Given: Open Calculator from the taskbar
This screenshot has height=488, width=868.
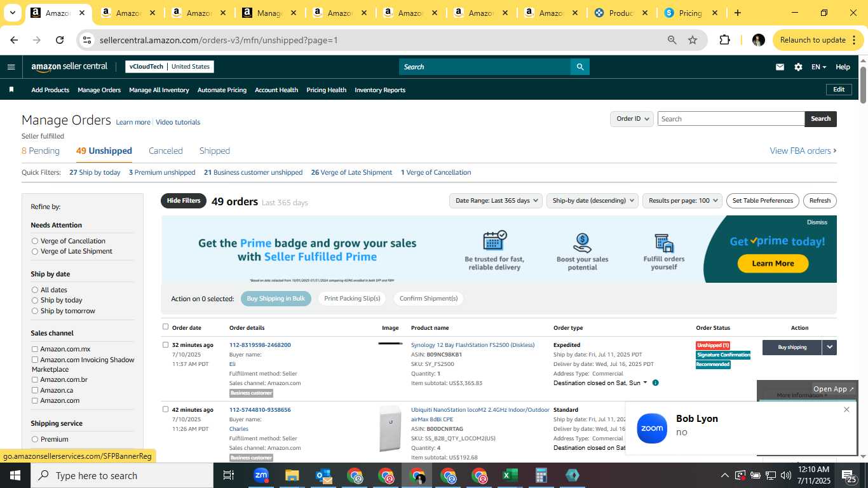Looking at the screenshot, I should (541, 475).
